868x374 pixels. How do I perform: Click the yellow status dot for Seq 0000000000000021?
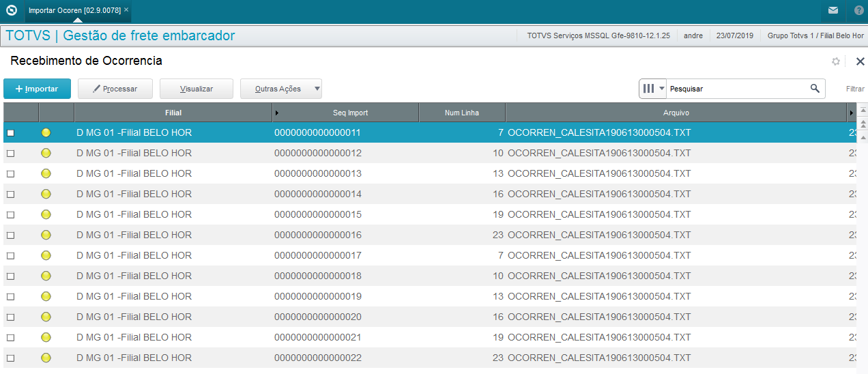(x=46, y=337)
